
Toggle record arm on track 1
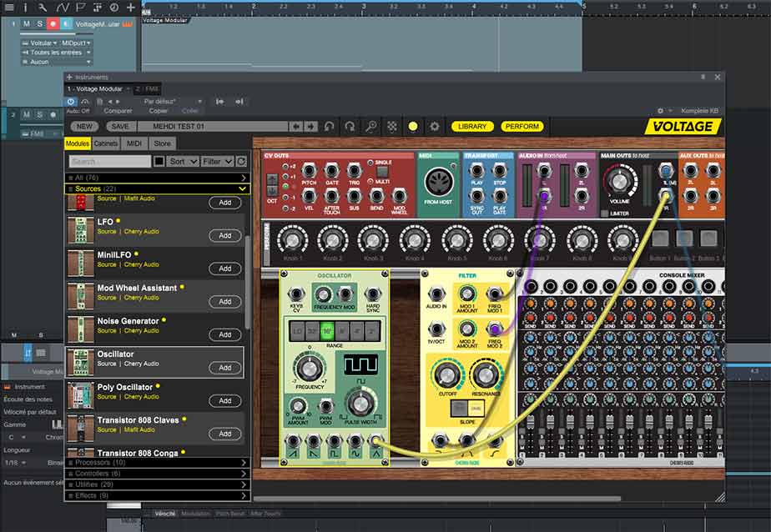[53, 23]
